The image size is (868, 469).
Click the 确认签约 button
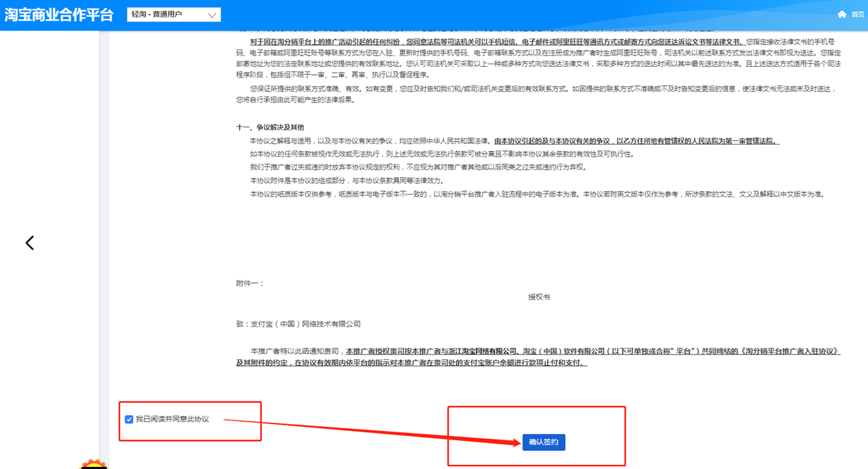(544, 442)
